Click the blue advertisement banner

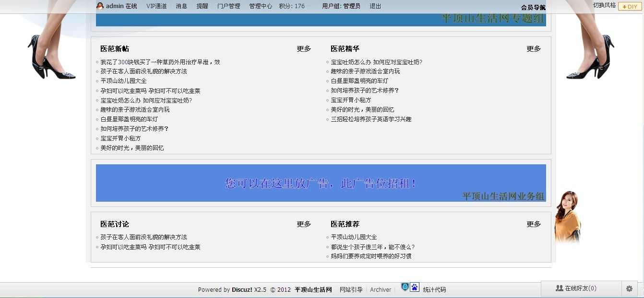[321, 182]
